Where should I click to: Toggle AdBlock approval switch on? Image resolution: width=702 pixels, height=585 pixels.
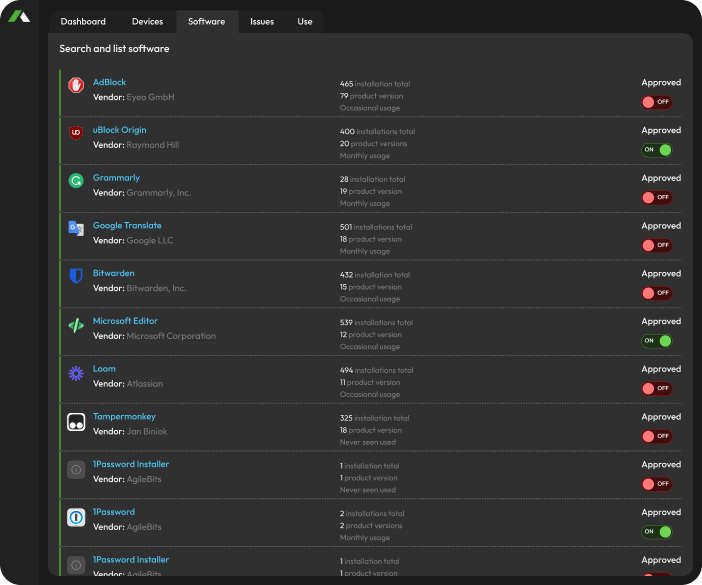657,102
